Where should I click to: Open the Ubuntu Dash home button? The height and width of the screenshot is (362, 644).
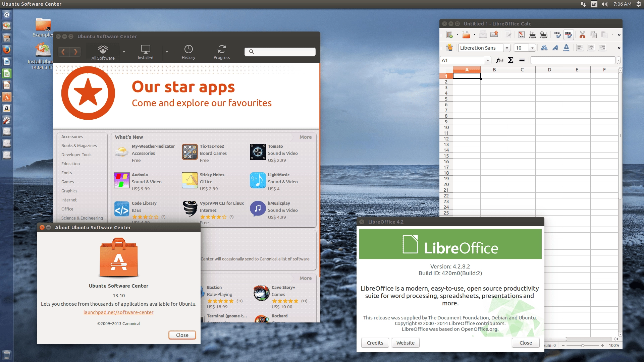(x=6, y=15)
